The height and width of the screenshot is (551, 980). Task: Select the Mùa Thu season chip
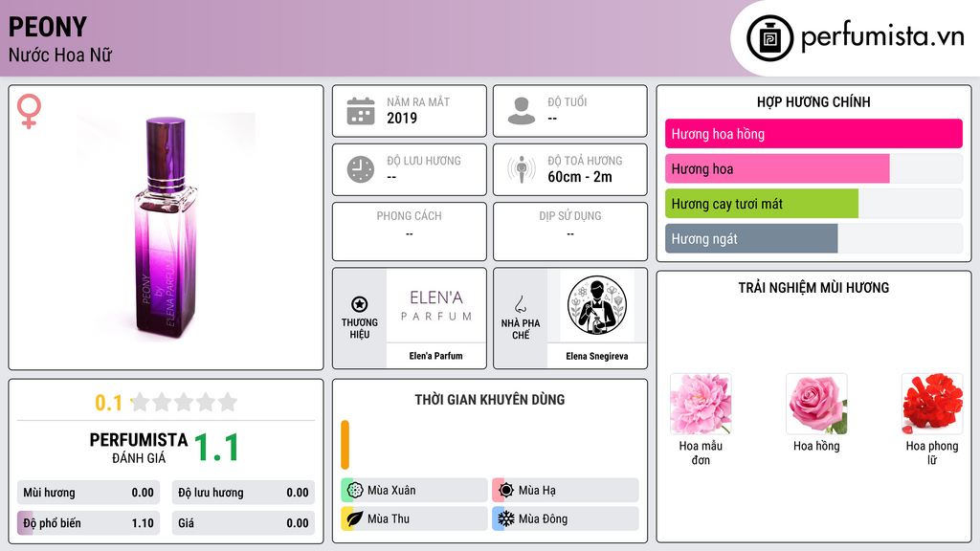(414, 518)
